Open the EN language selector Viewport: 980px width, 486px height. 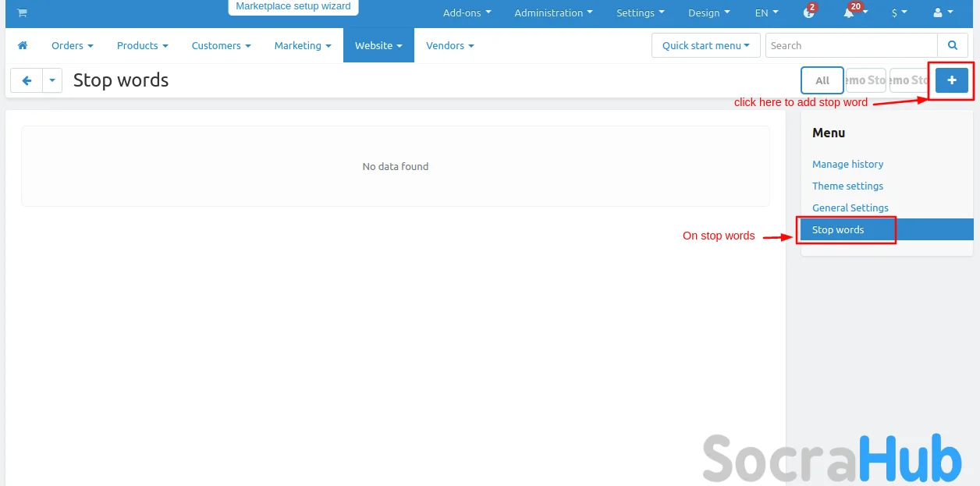(766, 13)
